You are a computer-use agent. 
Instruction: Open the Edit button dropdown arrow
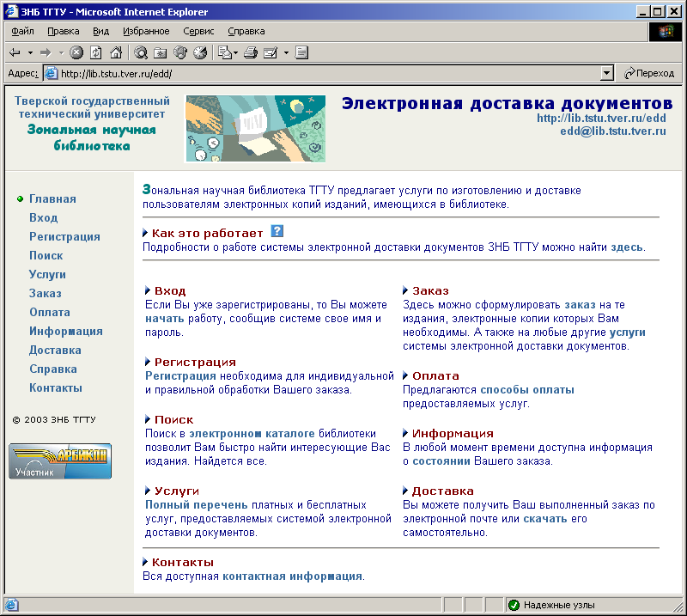coord(286,53)
